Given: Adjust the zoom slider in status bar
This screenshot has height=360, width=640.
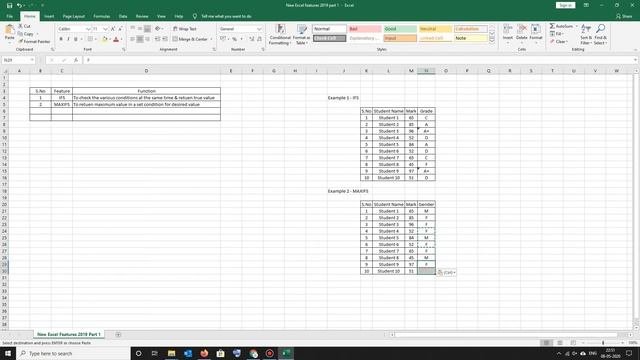Looking at the screenshot, I should coord(603,343).
